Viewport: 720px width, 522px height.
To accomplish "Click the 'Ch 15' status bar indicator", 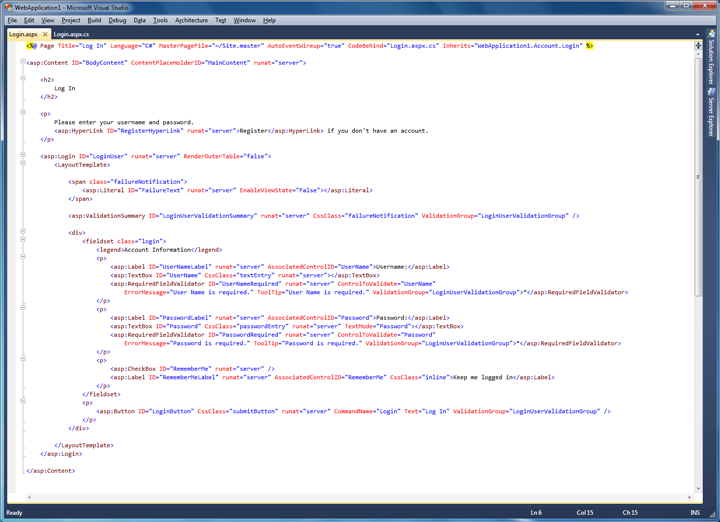I will [x=630, y=512].
